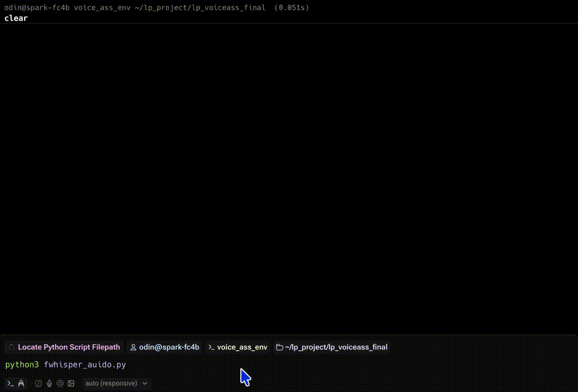Add an image with the picture icon
Screen dimensions: 578x392
pyautogui.click(x=71, y=383)
